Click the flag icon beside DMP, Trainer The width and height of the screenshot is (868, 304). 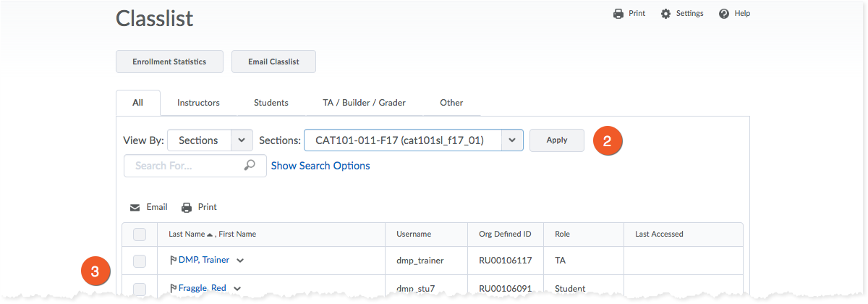(173, 260)
